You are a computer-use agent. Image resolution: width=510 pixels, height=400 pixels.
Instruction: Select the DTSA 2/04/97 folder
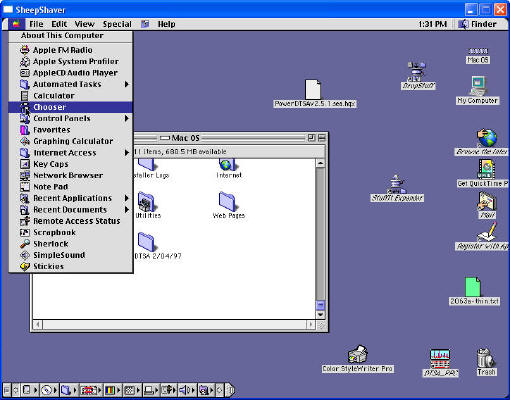[157, 246]
